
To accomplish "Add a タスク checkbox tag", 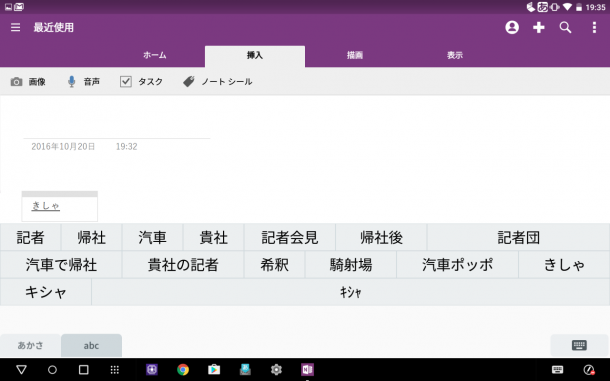I will [141, 82].
